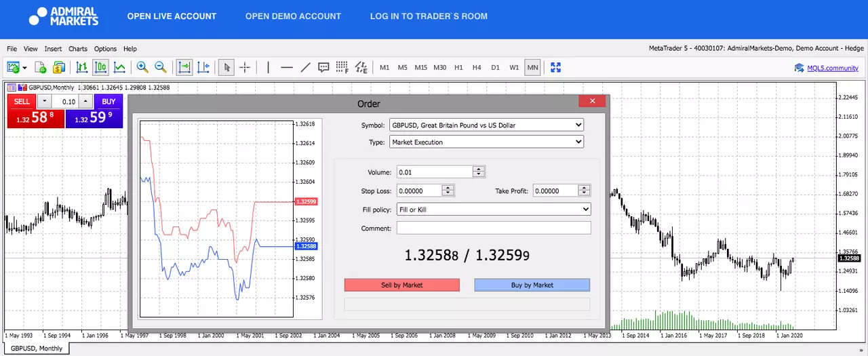Screen dimensions: 868x356
Task: Switch chart to candlesticks
Action: 100,67
